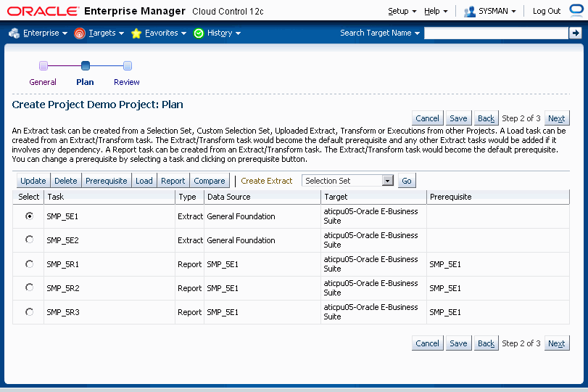This screenshot has height=392, width=588.
Task: Select the SMP_5R3 radio button
Action: pos(29,312)
